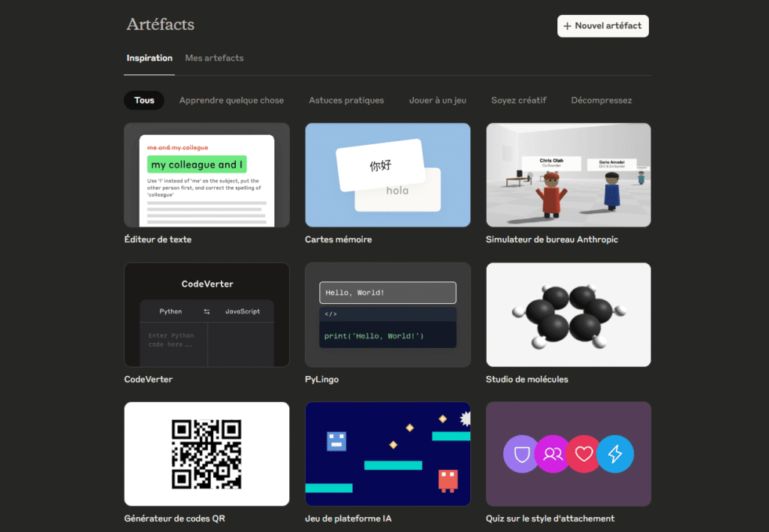
Task: Click the red heart icon in quiz card
Action: [584, 454]
